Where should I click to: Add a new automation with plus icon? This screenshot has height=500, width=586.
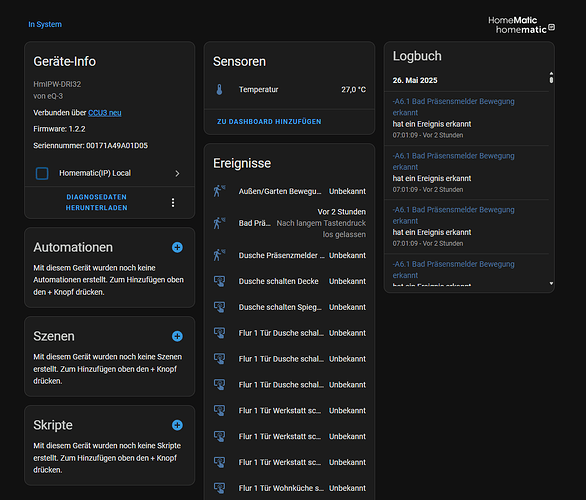click(x=177, y=247)
